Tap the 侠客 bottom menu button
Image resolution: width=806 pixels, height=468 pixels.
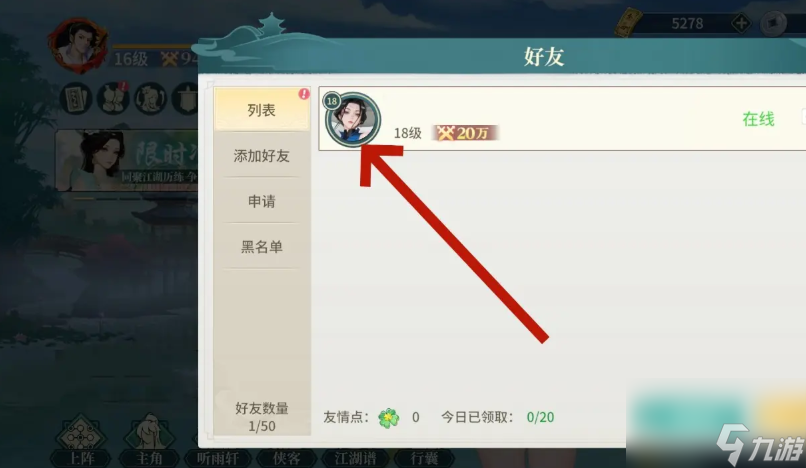[x=286, y=458]
